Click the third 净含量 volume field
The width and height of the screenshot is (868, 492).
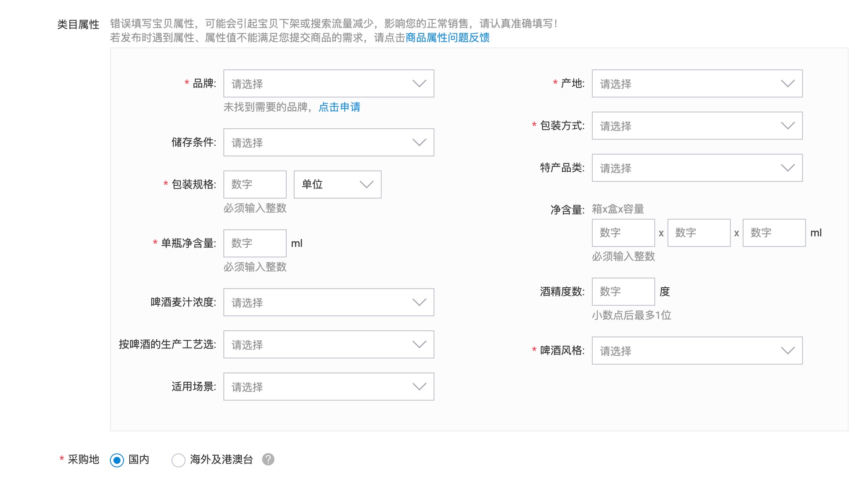pyautogui.click(x=774, y=233)
